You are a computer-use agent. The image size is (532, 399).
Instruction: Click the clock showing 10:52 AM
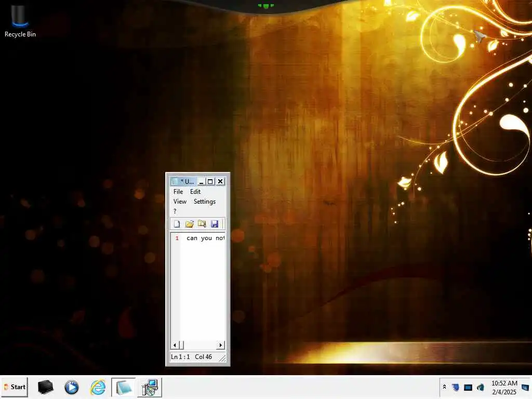click(x=504, y=388)
